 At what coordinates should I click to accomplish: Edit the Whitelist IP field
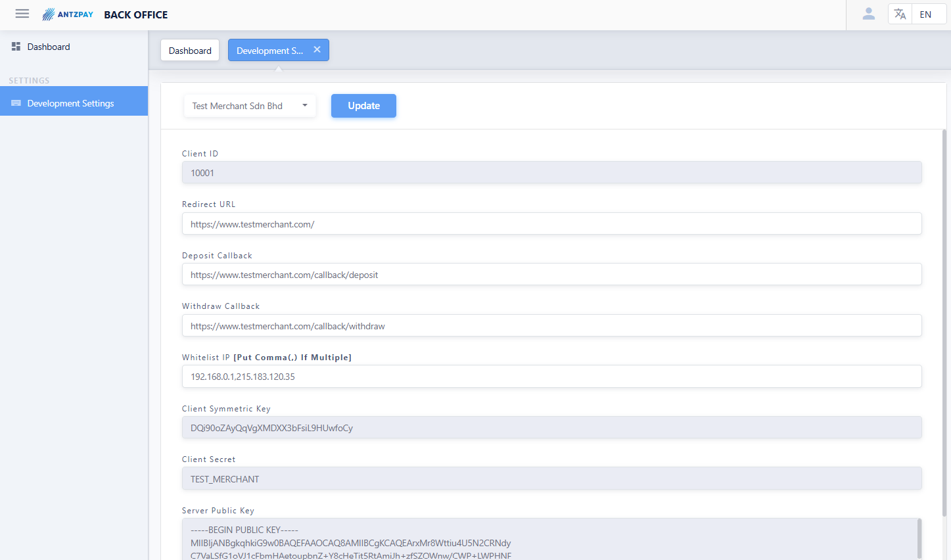point(551,377)
